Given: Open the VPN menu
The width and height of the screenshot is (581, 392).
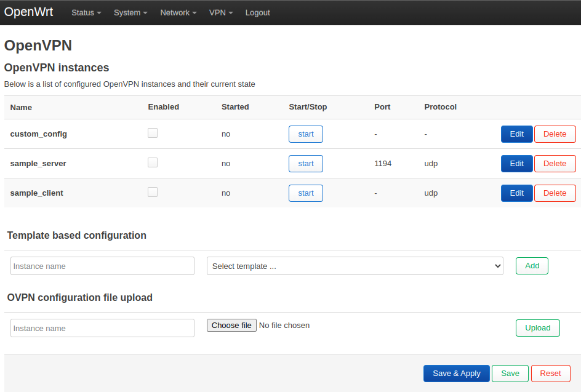Looking at the screenshot, I should pyautogui.click(x=221, y=12).
